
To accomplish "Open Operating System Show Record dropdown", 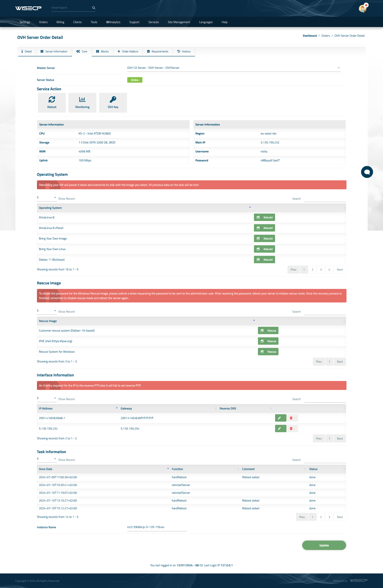I will [47, 198].
